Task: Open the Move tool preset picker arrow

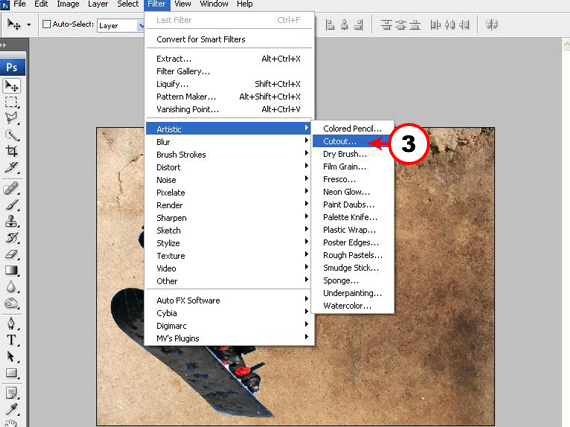Action: tap(29, 25)
